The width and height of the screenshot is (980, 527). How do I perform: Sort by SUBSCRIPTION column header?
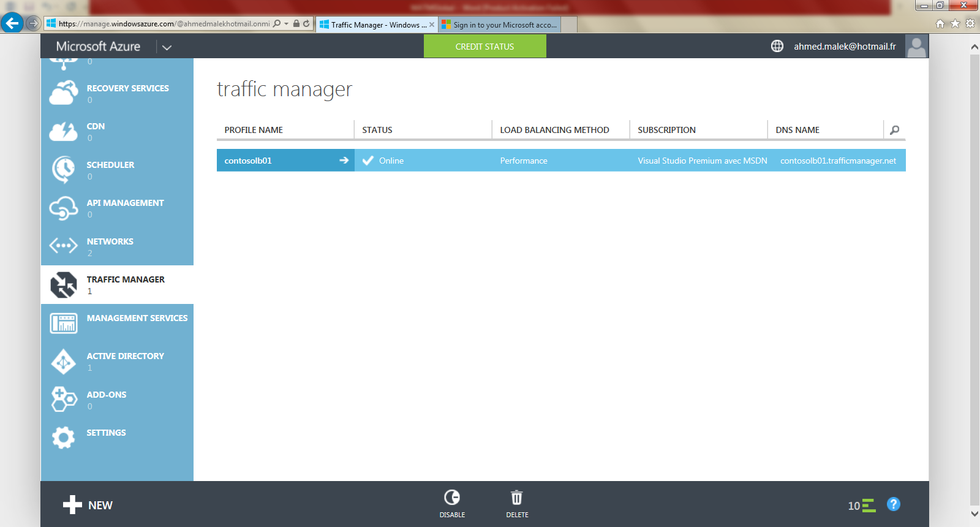[666, 130]
